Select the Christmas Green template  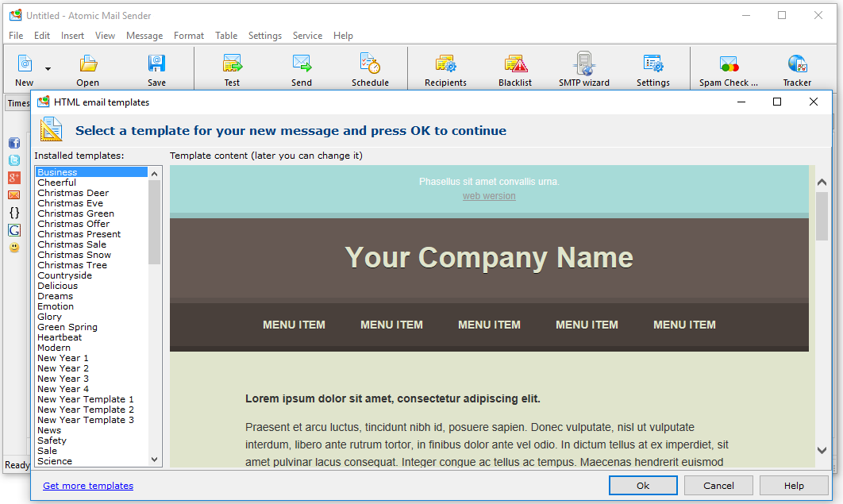(91, 214)
